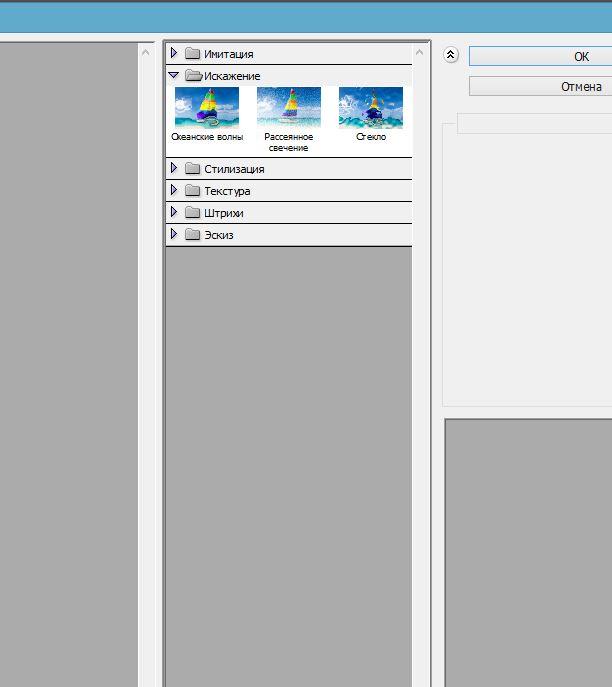Expand the Имитация category triangle
612x687 pixels.
[x=174, y=53]
